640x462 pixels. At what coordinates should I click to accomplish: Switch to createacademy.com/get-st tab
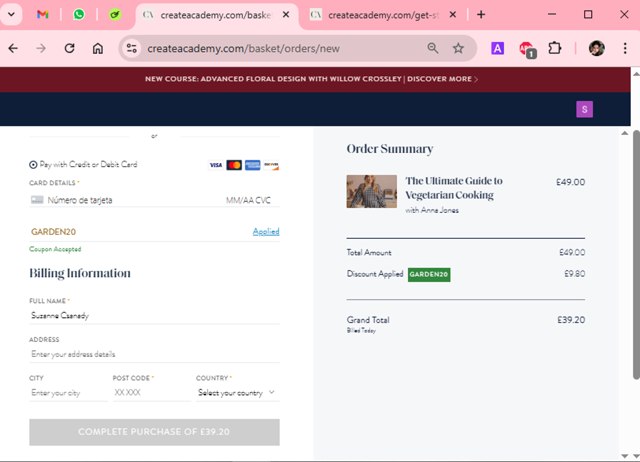pyautogui.click(x=384, y=15)
